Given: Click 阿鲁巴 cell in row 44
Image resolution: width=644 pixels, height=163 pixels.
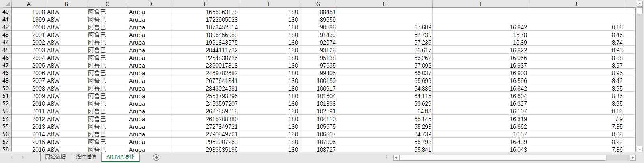Looking at the screenshot, I should [107, 42].
